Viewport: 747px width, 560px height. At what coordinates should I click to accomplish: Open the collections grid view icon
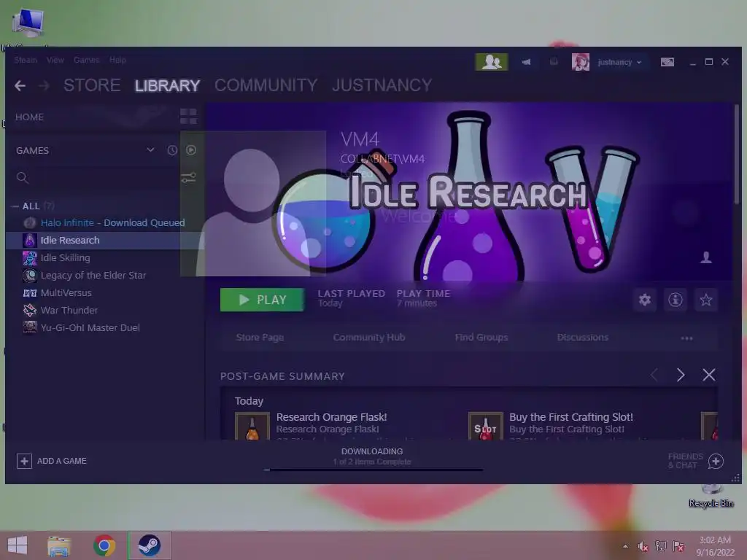click(x=188, y=116)
